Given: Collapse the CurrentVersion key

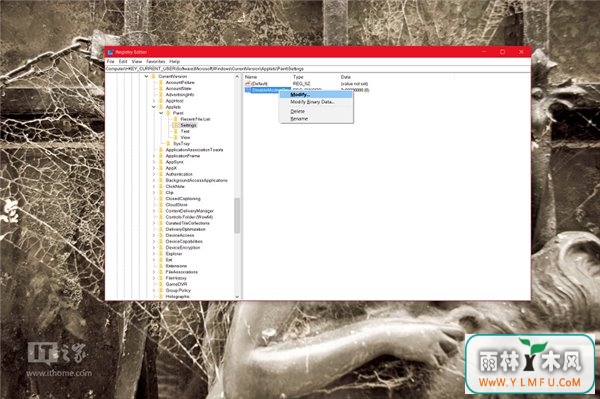Looking at the screenshot, I should coord(146,76).
